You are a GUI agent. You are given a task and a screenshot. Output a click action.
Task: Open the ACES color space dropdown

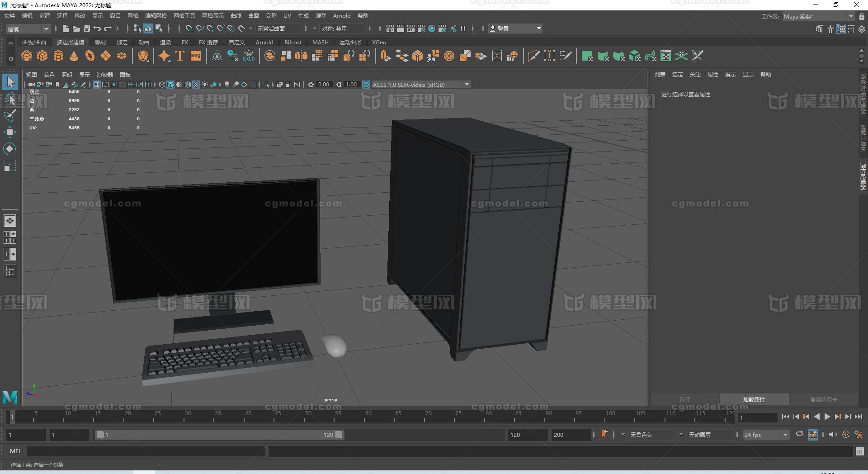click(x=467, y=85)
